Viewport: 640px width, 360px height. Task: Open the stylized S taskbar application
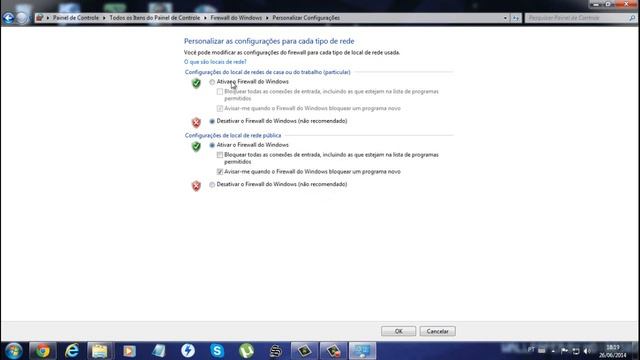point(276,351)
